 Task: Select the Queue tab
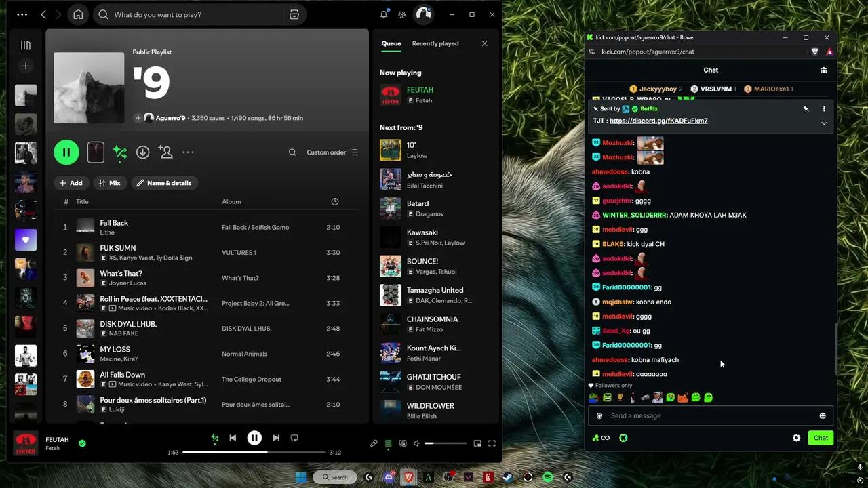tap(391, 43)
